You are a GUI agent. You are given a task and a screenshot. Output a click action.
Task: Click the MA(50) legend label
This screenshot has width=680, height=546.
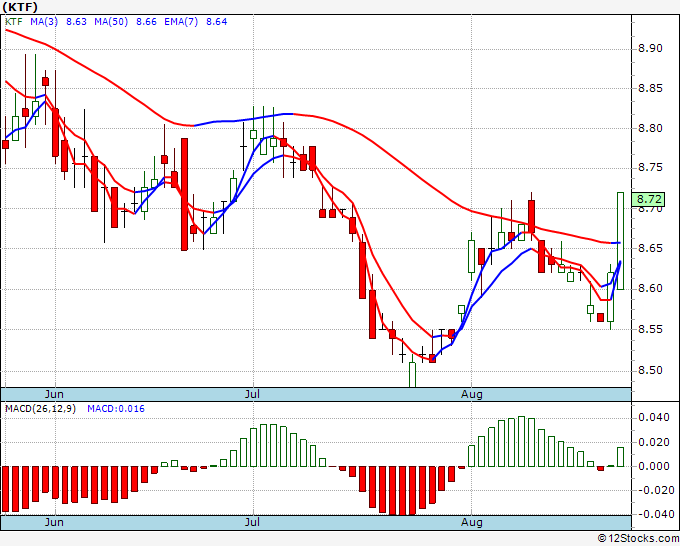(x=111, y=22)
